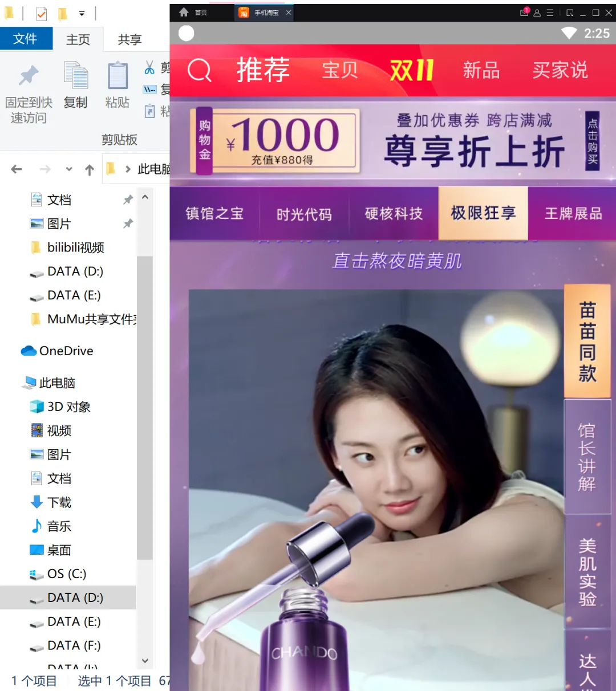Click the 手机淘宝 app icon in emulator tab
This screenshot has height=691, width=616.
click(x=244, y=13)
